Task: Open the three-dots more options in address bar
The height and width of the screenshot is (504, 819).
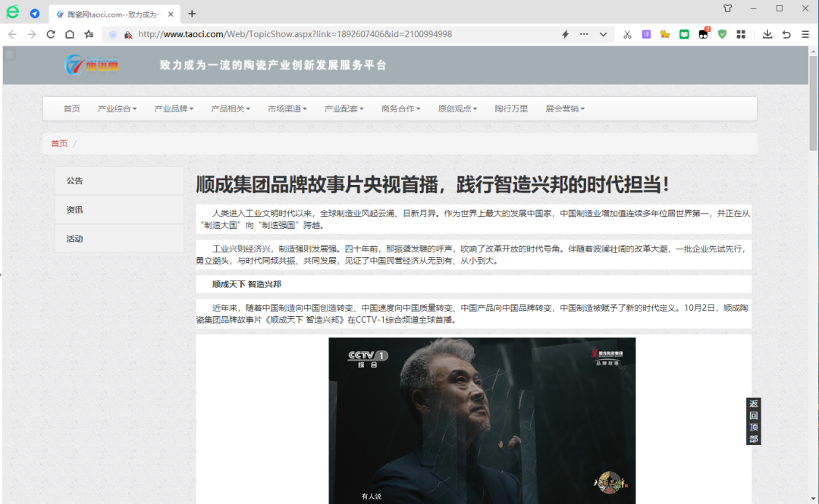Action: tap(584, 34)
